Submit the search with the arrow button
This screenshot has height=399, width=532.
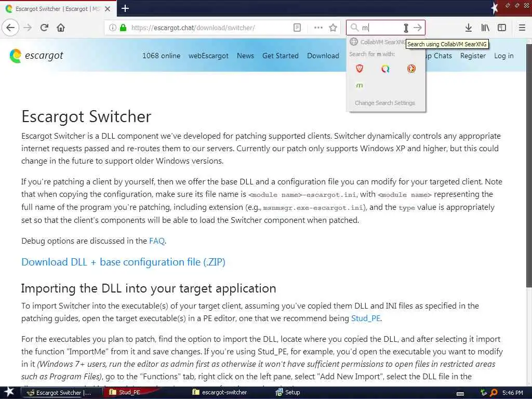[x=418, y=28]
